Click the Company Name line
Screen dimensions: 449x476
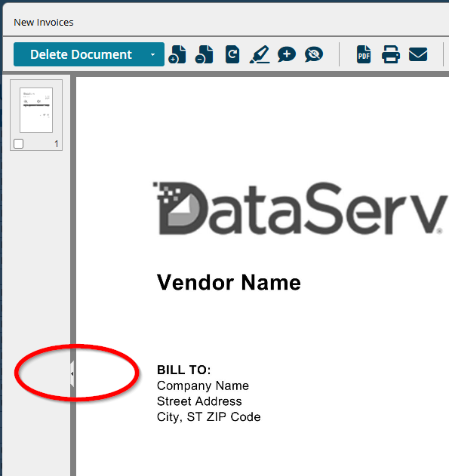tap(203, 385)
